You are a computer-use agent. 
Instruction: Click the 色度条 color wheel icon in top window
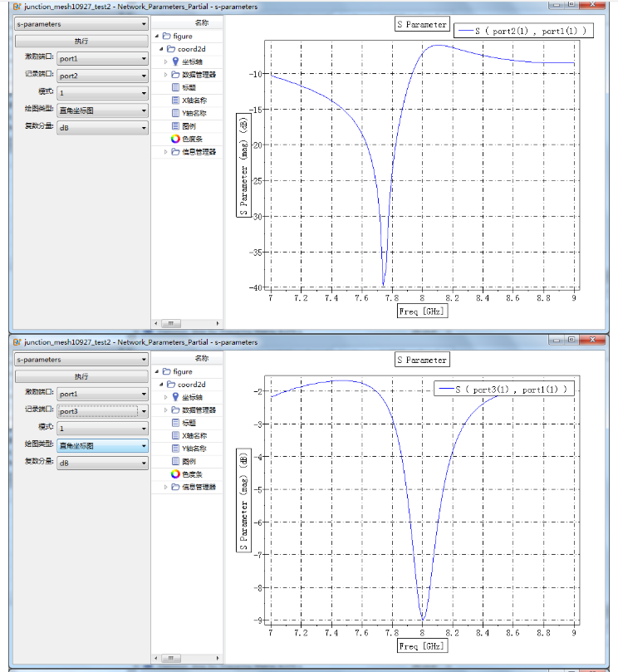click(x=175, y=139)
